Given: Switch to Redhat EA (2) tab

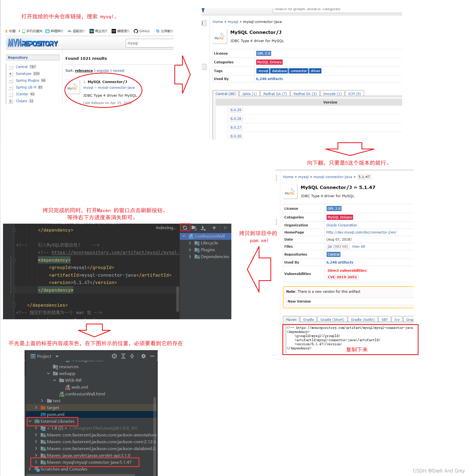Looking at the screenshot, I should pyautogui.click(x=305, y=93).
